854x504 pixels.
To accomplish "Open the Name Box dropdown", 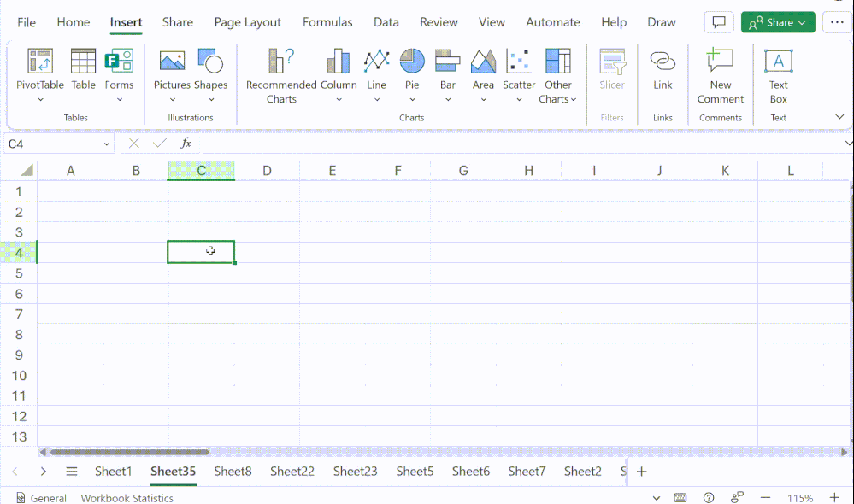I will point(106,144).
